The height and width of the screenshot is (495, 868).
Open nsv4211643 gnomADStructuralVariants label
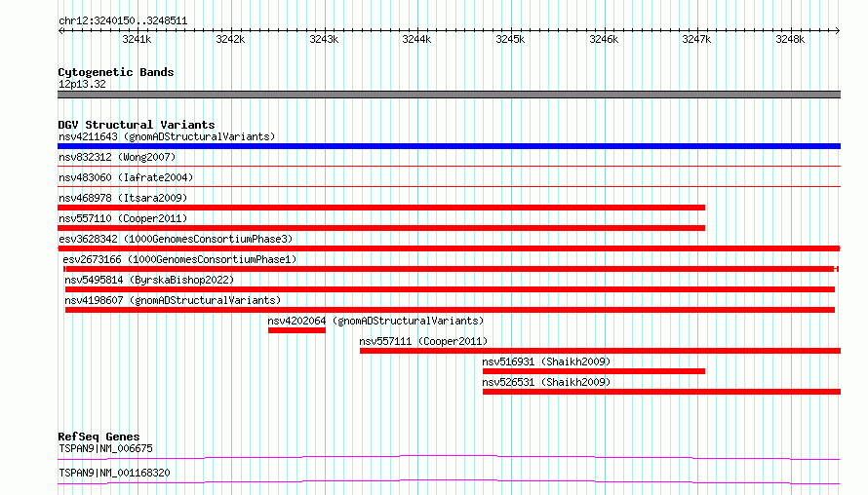pyautogui.click(x=167, y=136)
